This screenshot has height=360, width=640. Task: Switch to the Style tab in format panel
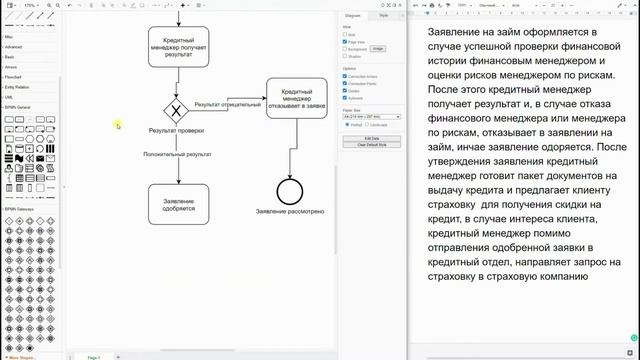pyautogui.click(x=384, y=16)
